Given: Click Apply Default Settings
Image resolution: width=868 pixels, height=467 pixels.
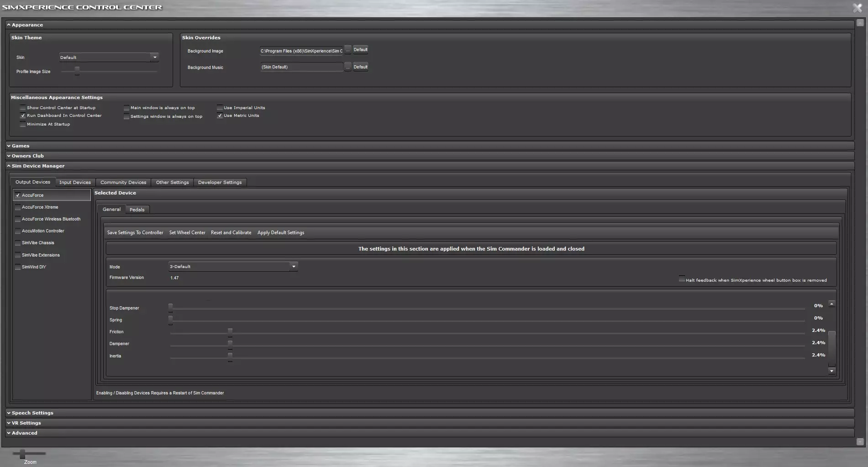Looking at the screenshot, I should [x=281, y=233].
